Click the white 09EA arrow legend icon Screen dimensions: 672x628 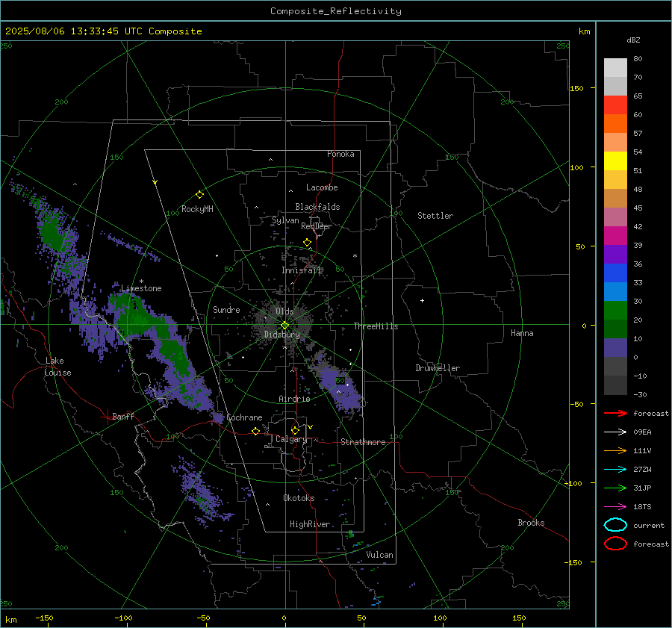615,432
